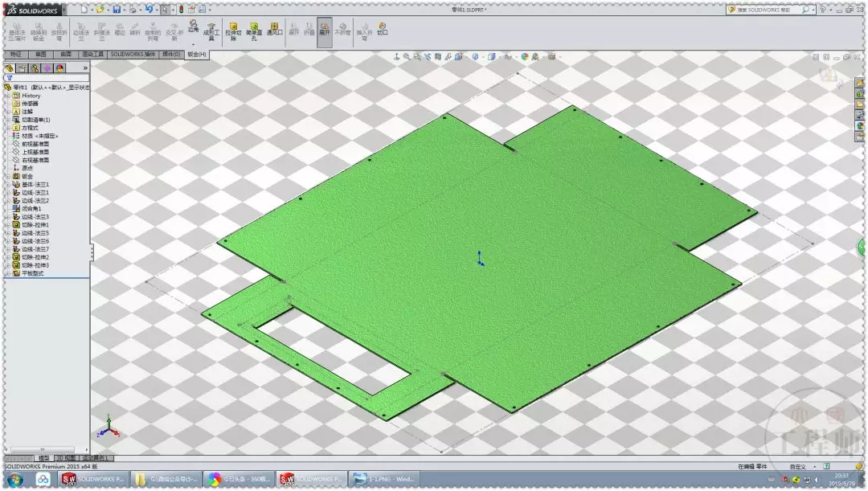This screenshot has height=491, width=868.
Task: Open the SOLIDWORKS 2017 taskbar button
Action: click(93, 480)
